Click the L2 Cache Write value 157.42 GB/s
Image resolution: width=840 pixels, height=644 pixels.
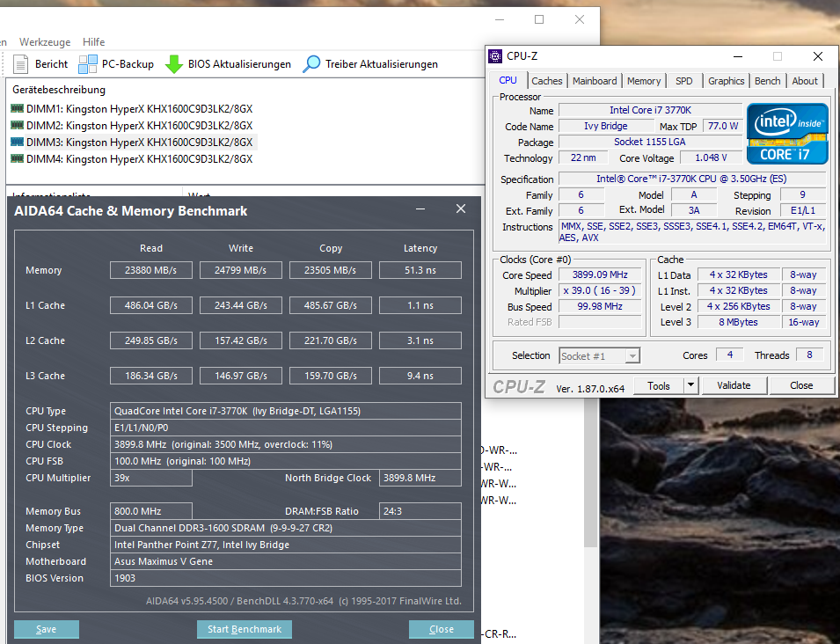[x=240, y=340]
